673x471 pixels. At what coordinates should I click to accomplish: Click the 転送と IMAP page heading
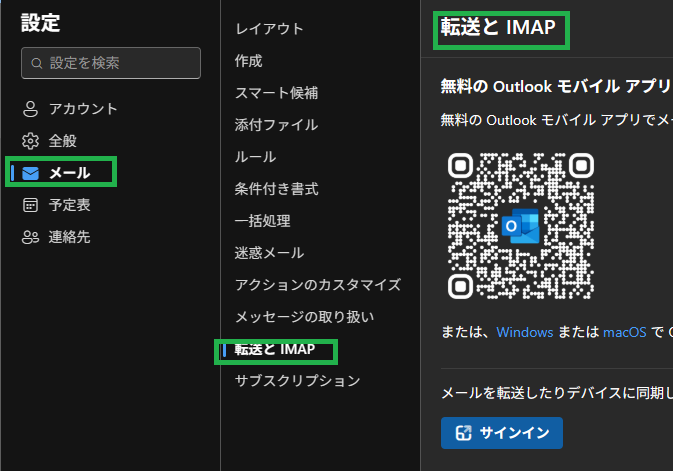498,27
